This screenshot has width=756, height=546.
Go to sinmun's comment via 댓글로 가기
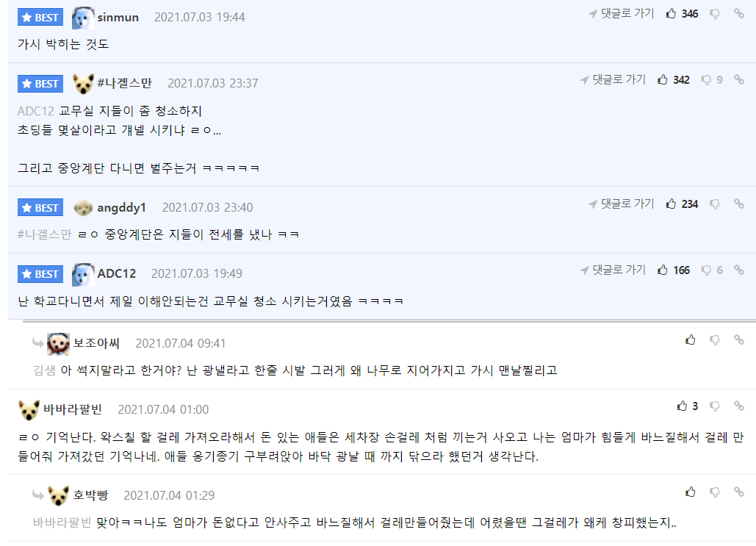pos(621,14)
